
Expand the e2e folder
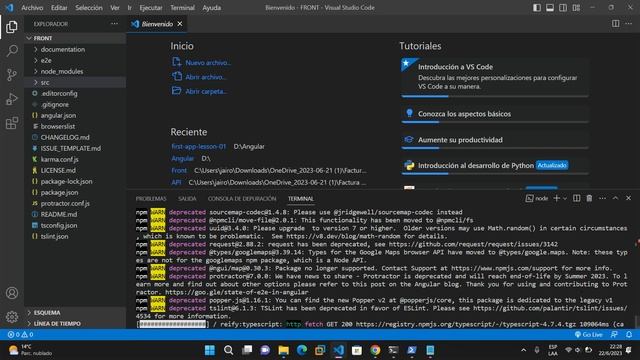click(x=75, y=60)
